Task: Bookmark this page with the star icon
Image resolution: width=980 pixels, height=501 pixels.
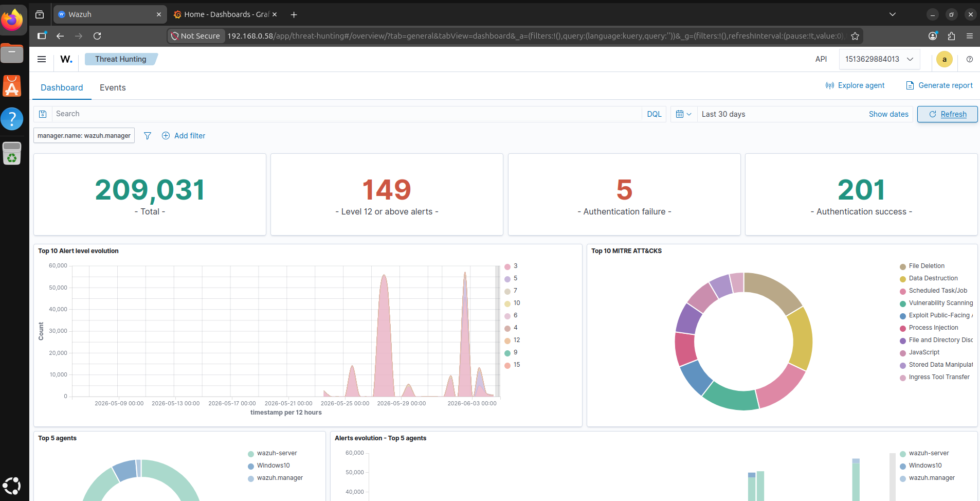Action: coord(855,36)
